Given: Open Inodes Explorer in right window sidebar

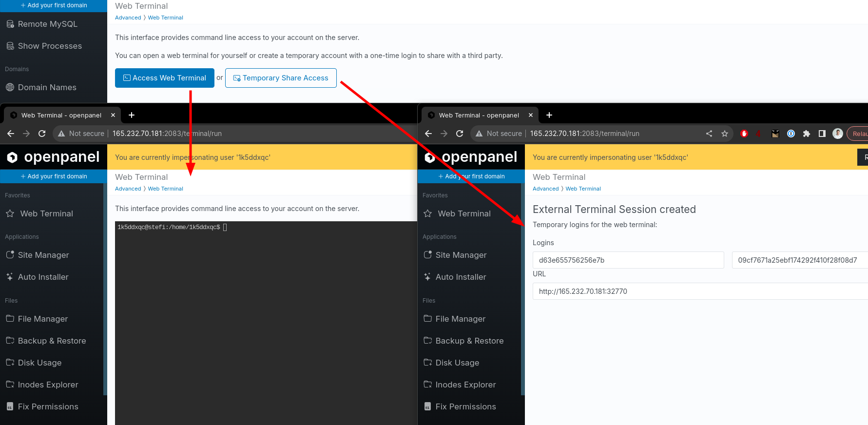Looking at the screenshot, I should [x=460, y=385].
